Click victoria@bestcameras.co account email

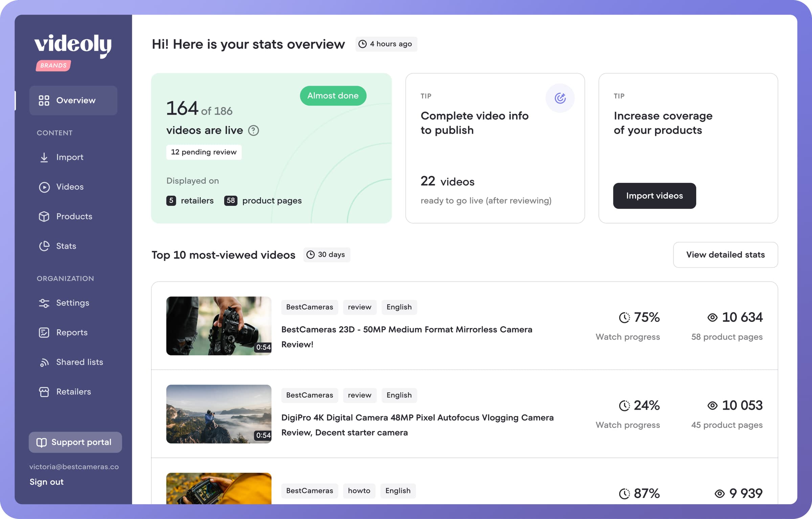click(x=74, y=467)
